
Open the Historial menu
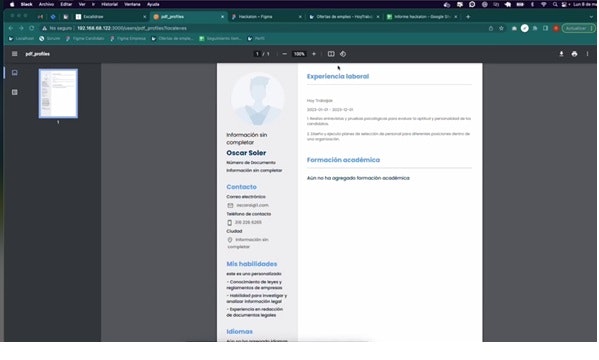point(109,5)
